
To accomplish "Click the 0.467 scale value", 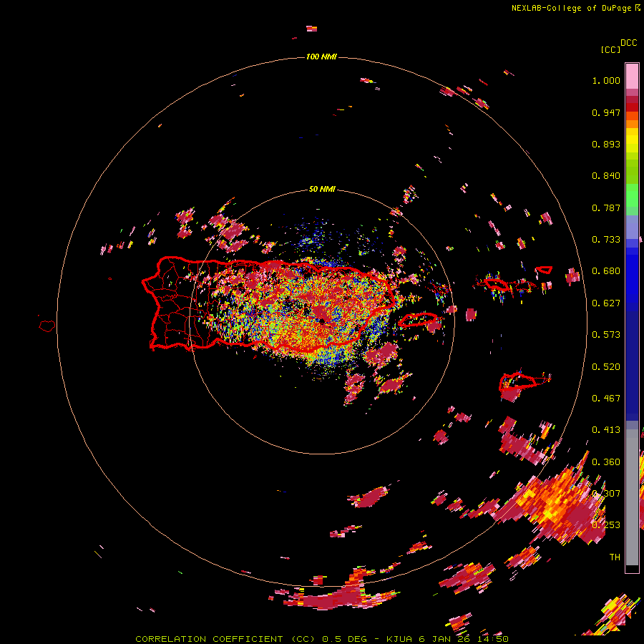I will [x=606, y=399].
